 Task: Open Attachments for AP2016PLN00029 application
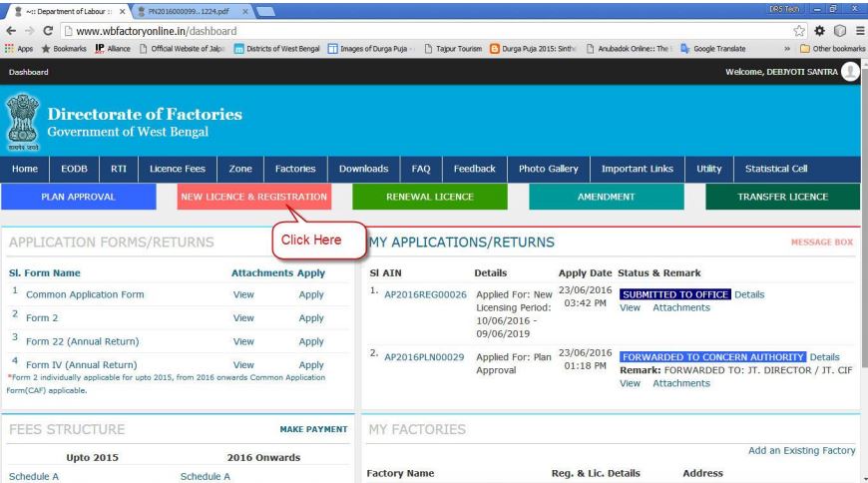pyautogui.click(x=681, y=383)
